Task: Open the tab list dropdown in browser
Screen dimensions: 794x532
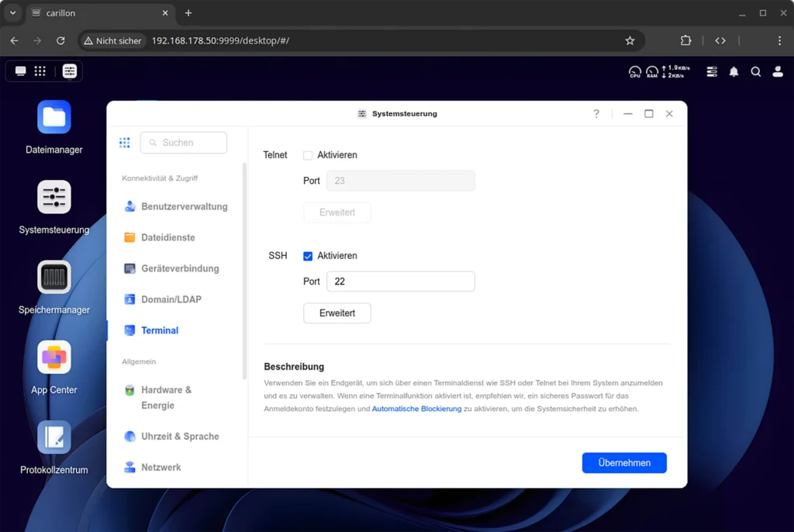Action: click(12, 13)
